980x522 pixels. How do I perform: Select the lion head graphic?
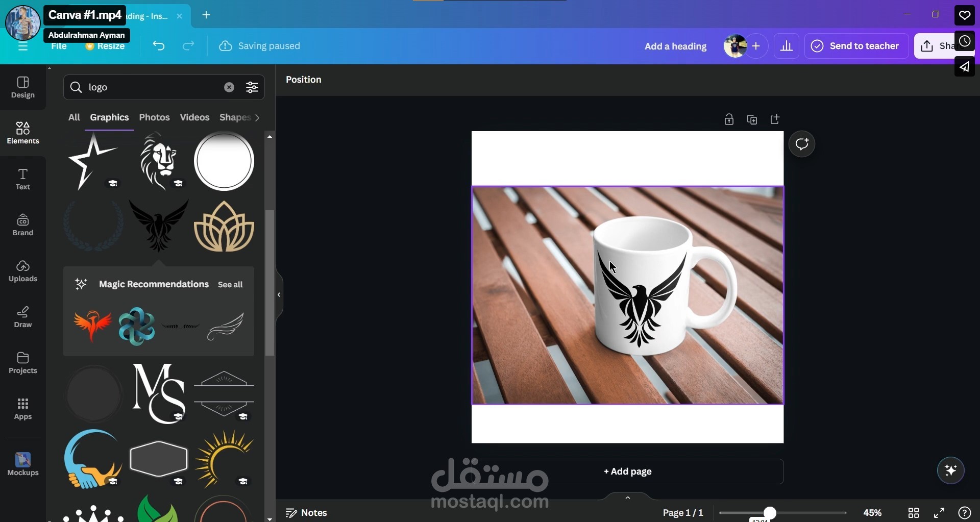160,161
